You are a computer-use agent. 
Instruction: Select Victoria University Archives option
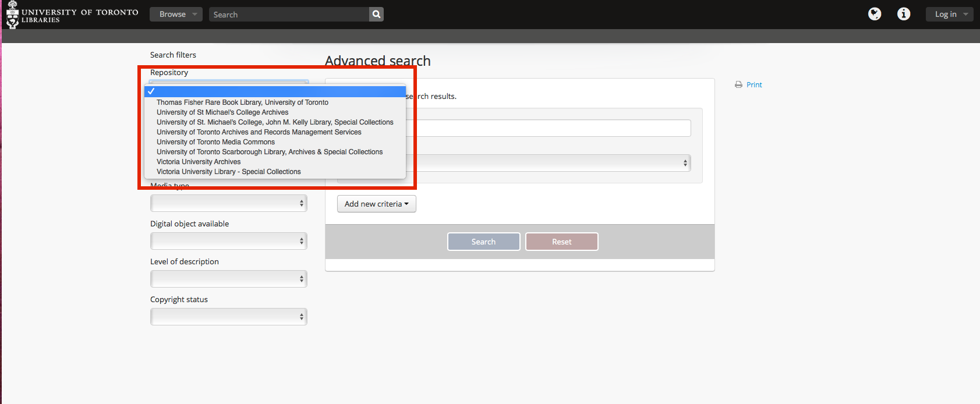pos(275,162)
